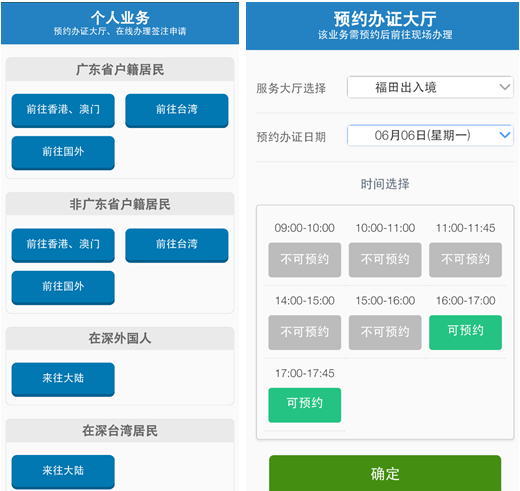Select the 16:00-17:00 可预约 time slot
Screen dimensions: 520x491
[465, 332]
